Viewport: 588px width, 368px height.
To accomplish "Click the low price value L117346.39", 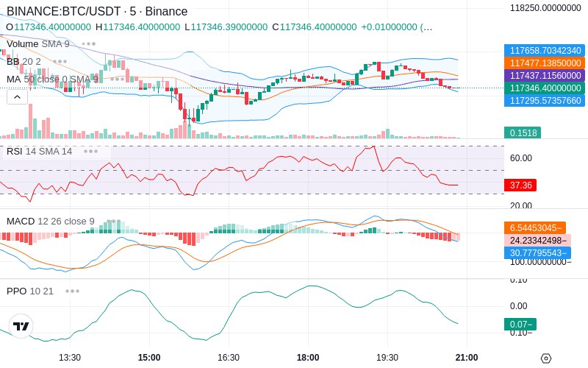I will coord(226,27).
